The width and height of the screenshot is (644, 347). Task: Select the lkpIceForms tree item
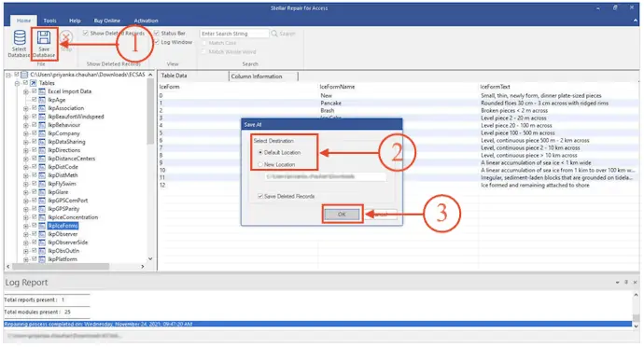pyautogui.click(x=63, y=226)
